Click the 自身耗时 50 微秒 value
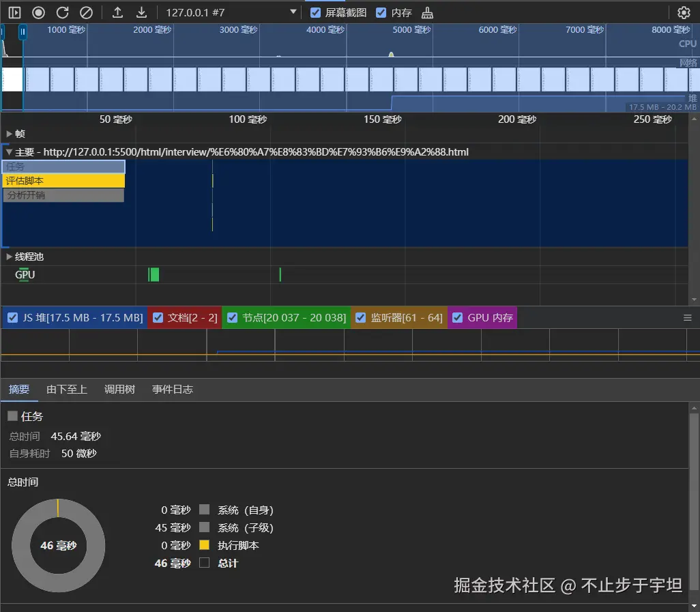Viewport: 700px width, 612px height. (x=79, y=454)
